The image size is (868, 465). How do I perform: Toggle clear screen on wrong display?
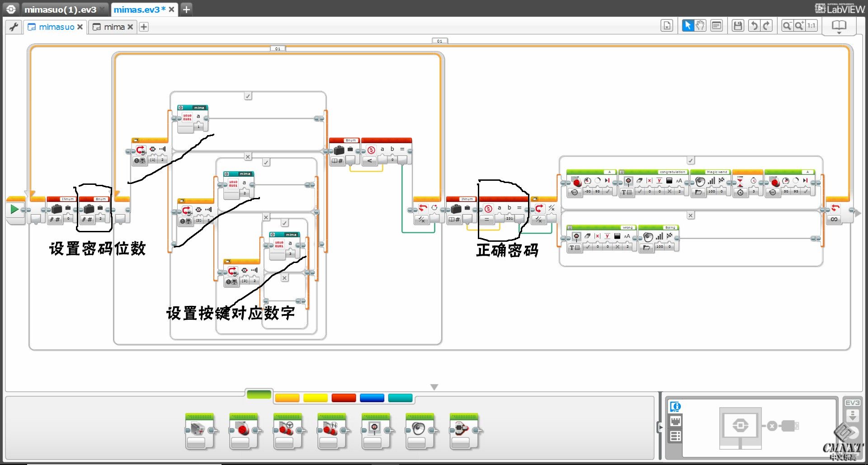coord(588,247)
